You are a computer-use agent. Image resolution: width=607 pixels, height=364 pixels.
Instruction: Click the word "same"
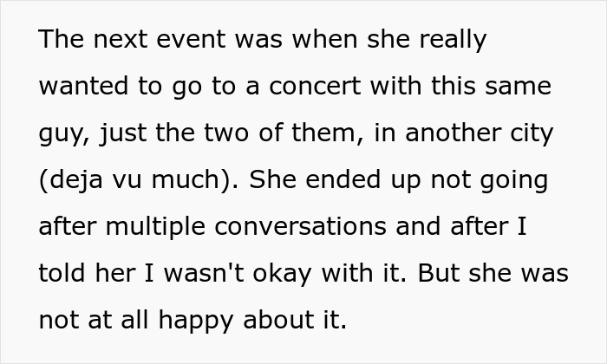(519, 88)
